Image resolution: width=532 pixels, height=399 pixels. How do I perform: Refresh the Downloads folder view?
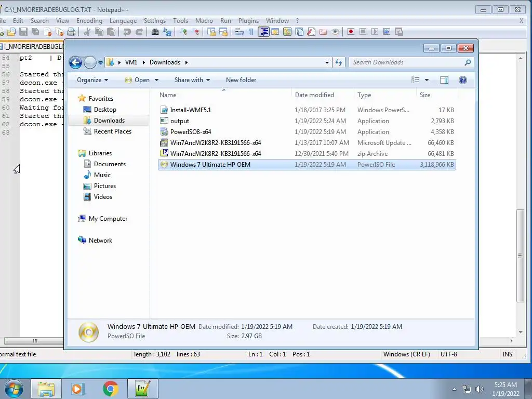click(339, 62)
